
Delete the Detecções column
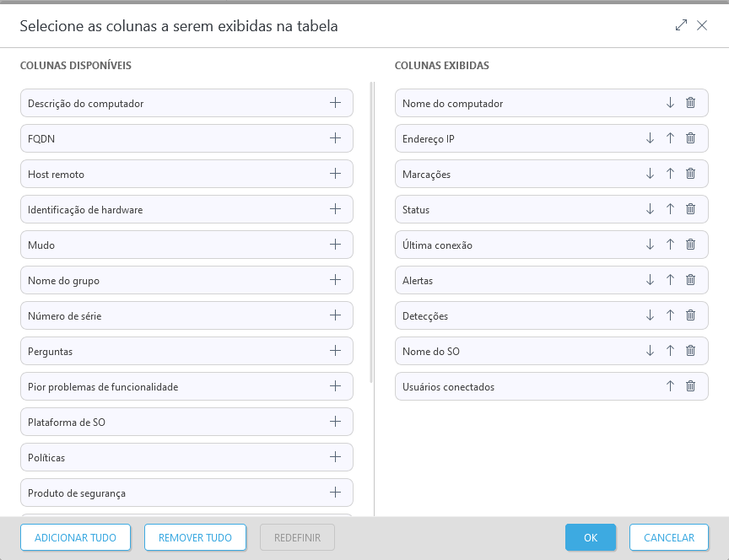(x=690, y=315)
